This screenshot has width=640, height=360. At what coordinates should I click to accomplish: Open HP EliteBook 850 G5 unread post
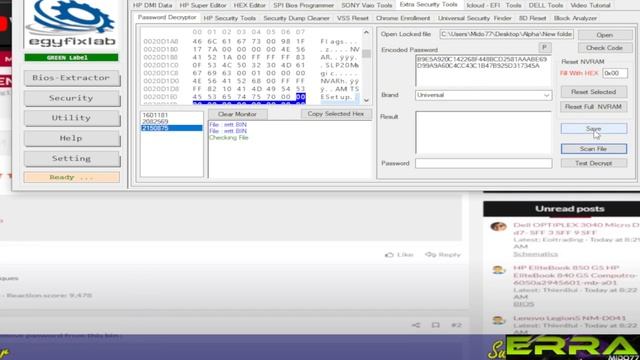click(575, 275)
